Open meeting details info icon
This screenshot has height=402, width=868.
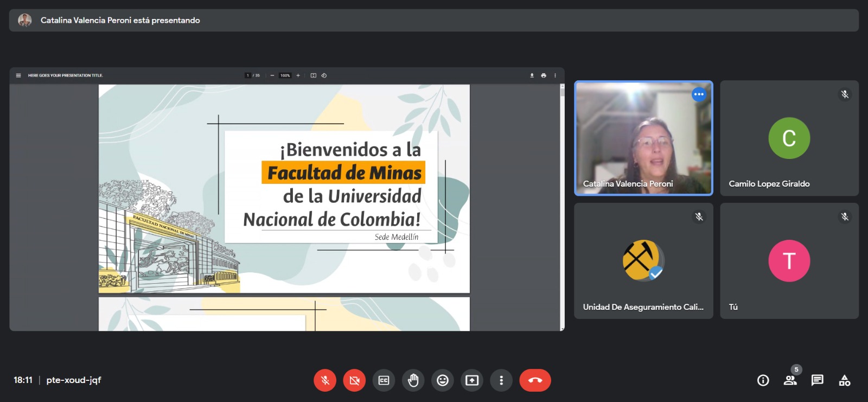pyautogui.click(x=763, y=380)
